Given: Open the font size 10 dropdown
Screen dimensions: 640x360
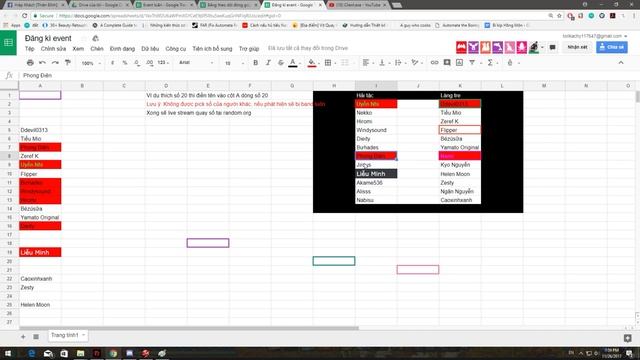Looking at the screenshot, I should pos(234,63).
